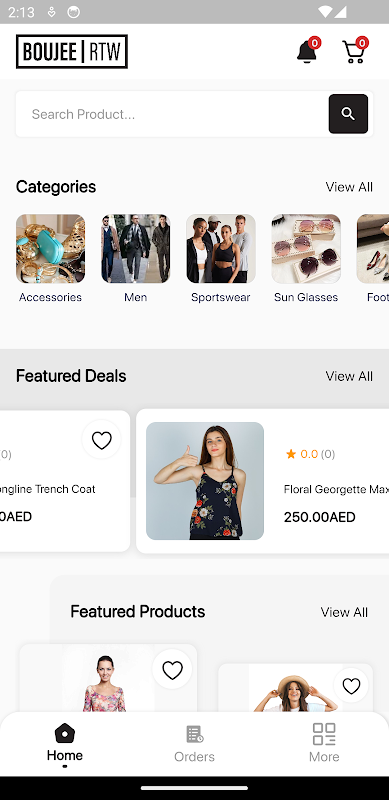Open the Floral Georgette product image
Image resolution: width=389 pixels, height=800 pixels.
click(205, 481)
